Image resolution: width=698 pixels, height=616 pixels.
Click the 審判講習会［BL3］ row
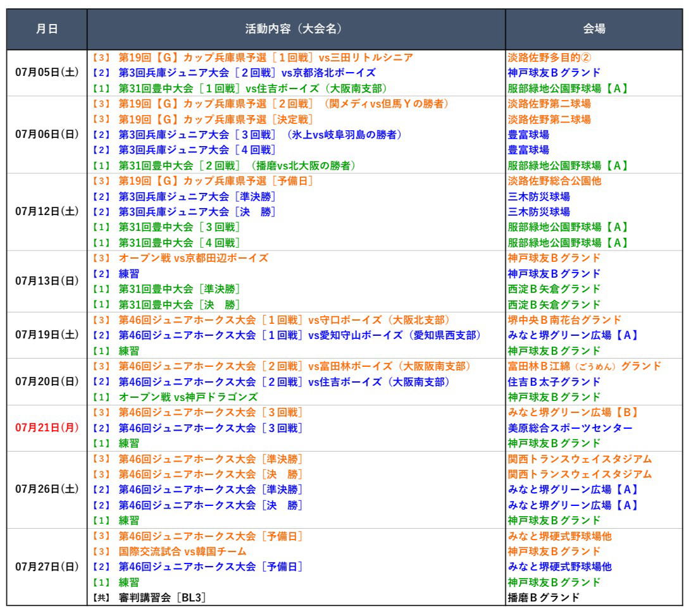click(x=149, y=597)
